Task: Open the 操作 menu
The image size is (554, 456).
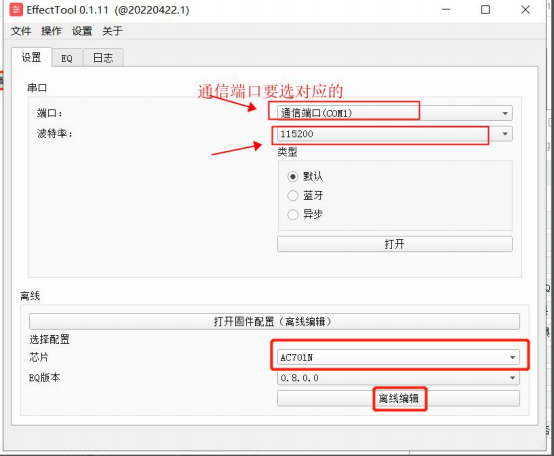Action: click(x=52, y=31)
